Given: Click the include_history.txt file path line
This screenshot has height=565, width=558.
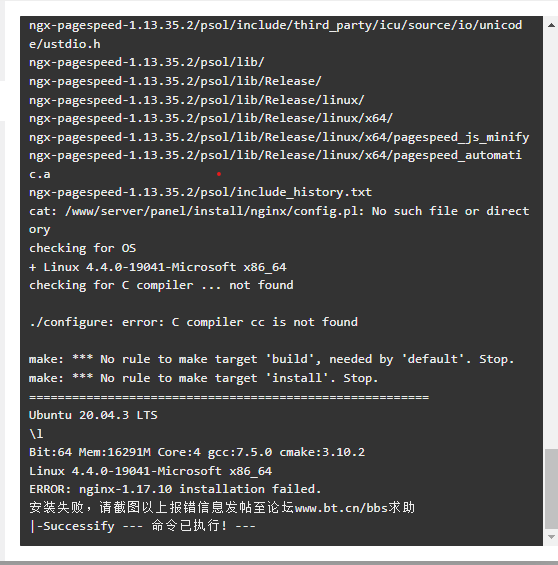Looking at the screenshot, I should click(200, 192).
